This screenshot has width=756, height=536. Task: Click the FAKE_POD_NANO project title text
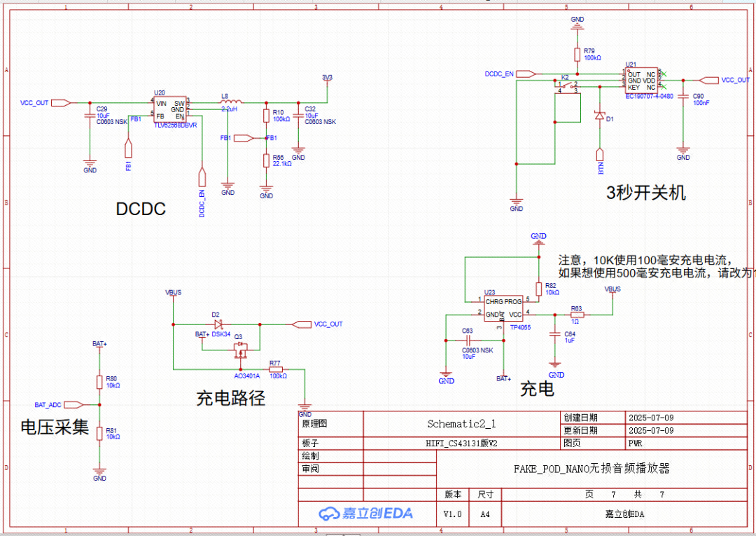591,468
